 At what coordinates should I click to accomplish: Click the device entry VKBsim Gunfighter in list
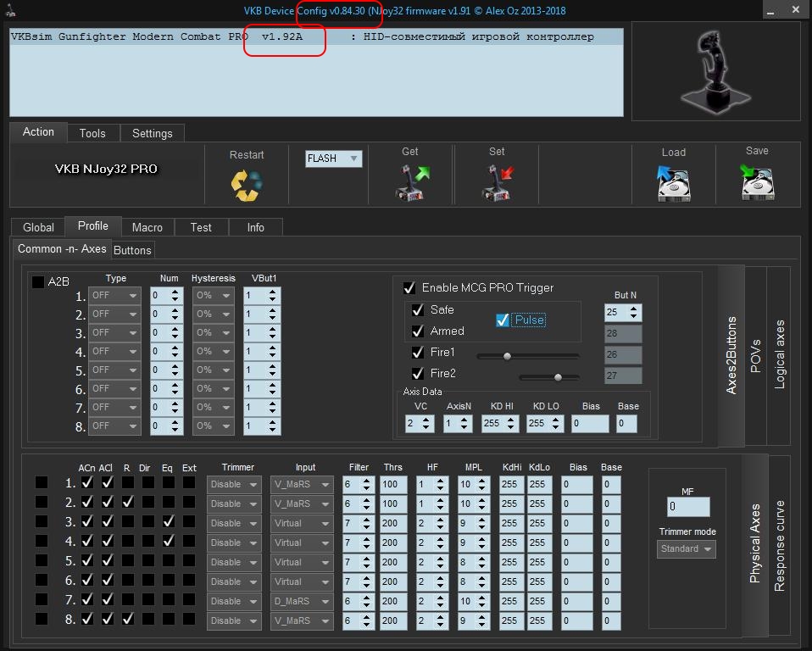click(x=316, y=36)
